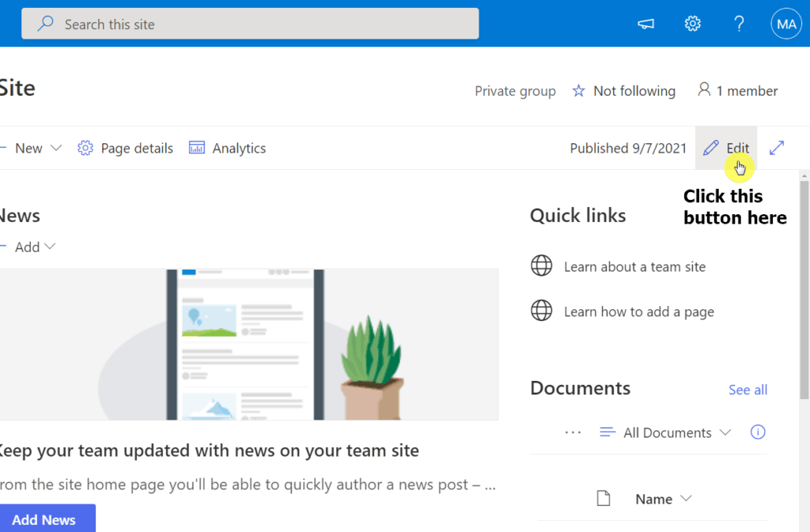The image size is (810, 532).
Task: Click the News section heading
Action: [x=20, y=216]
